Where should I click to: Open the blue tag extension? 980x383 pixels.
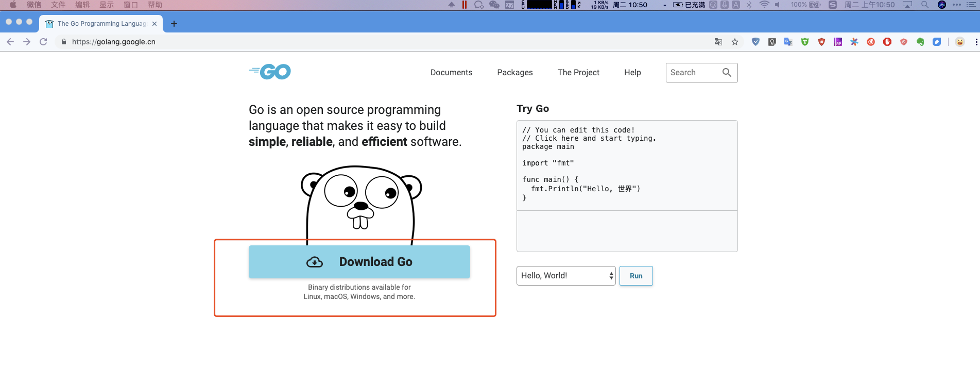(937, 42)
